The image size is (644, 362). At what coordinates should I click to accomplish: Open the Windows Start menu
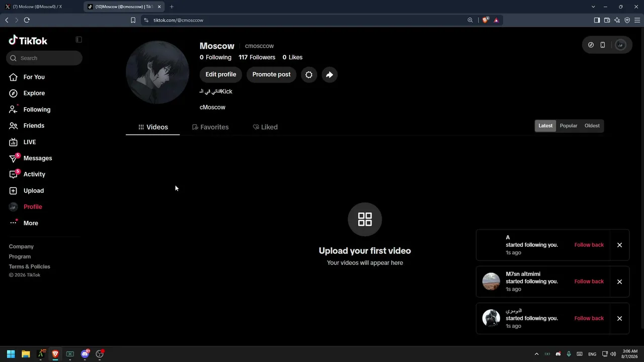(x=11, y=354)
